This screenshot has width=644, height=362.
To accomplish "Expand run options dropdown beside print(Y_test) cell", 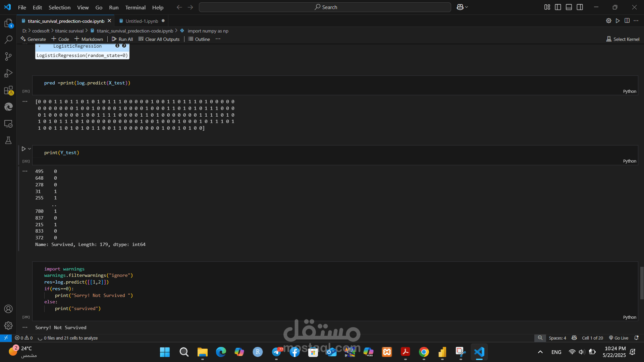I will [30, 149].
